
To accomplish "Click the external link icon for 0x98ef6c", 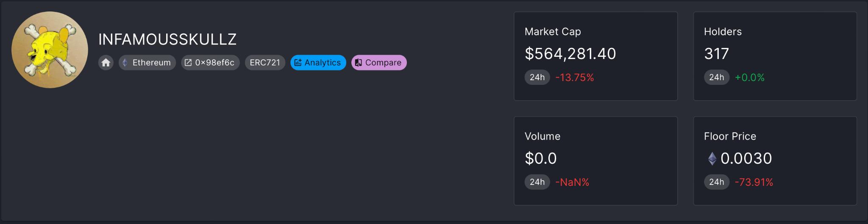I will (188, 63).
